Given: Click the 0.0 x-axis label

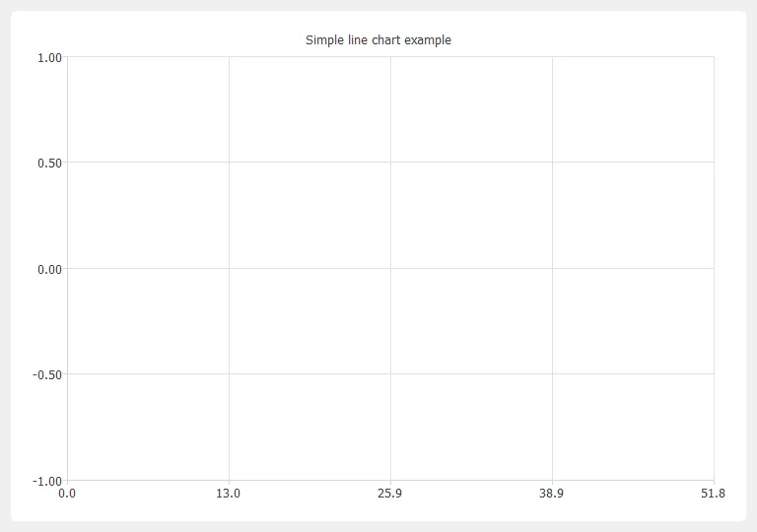Looking at the screenshot, I should click(67, 494).
